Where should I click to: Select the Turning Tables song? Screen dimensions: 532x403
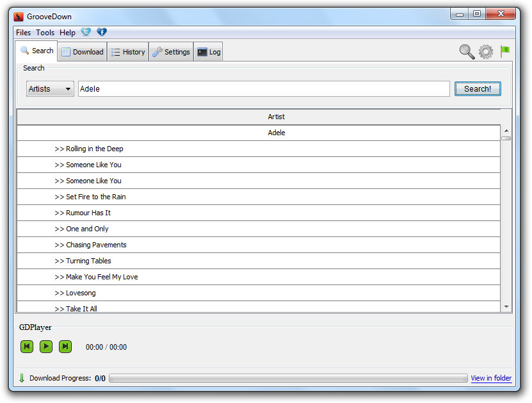click(259, 261)
